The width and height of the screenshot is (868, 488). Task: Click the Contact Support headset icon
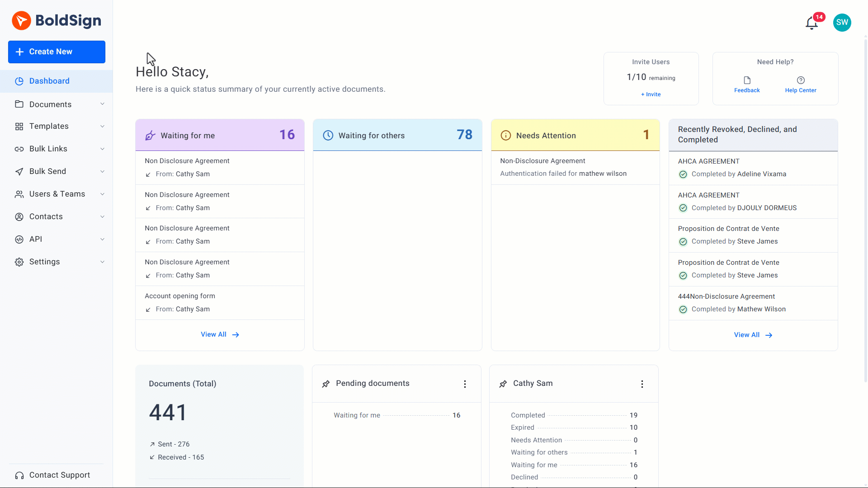pyautogui.click(x=19, y=475)
